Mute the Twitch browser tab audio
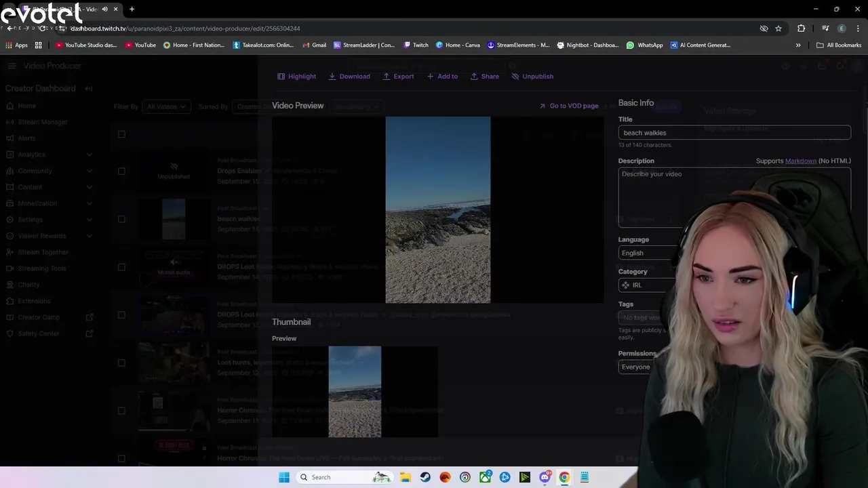This screenshot has height=488, width=868. (x=104, y=9)
